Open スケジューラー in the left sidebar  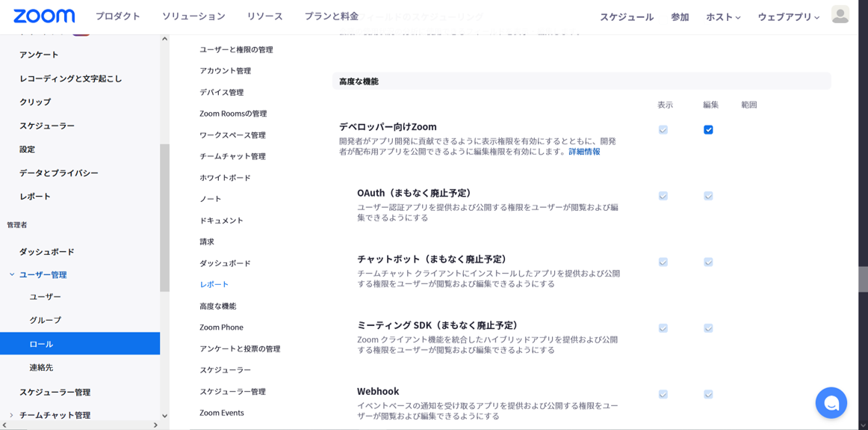(x=47, y=126)
